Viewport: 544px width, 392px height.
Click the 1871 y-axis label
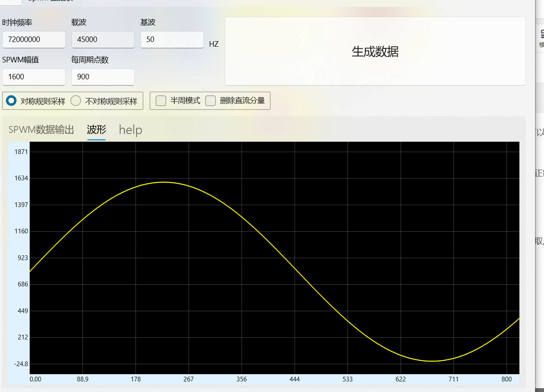21,152
